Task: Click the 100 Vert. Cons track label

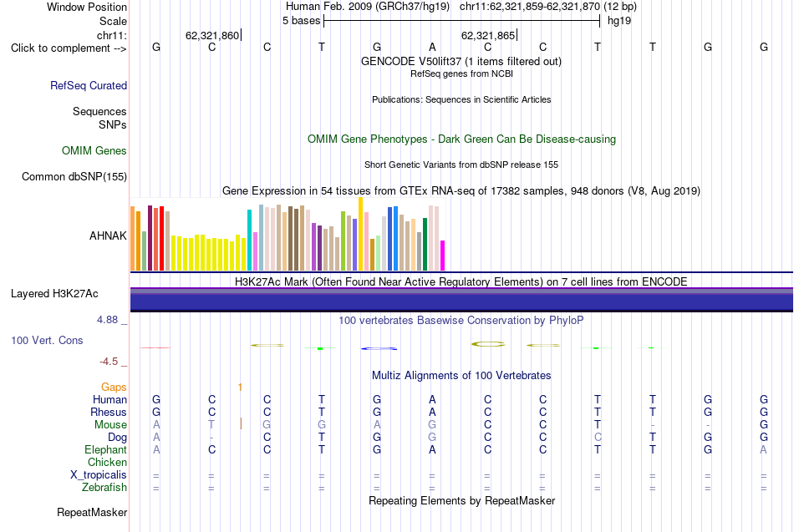Action: click(47, 340)
